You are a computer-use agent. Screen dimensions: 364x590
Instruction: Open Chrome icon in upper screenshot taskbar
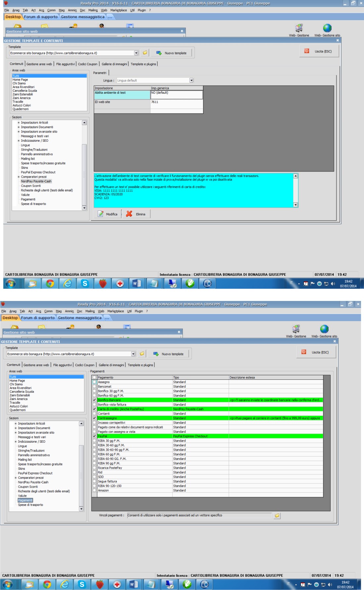pos(50,283)
